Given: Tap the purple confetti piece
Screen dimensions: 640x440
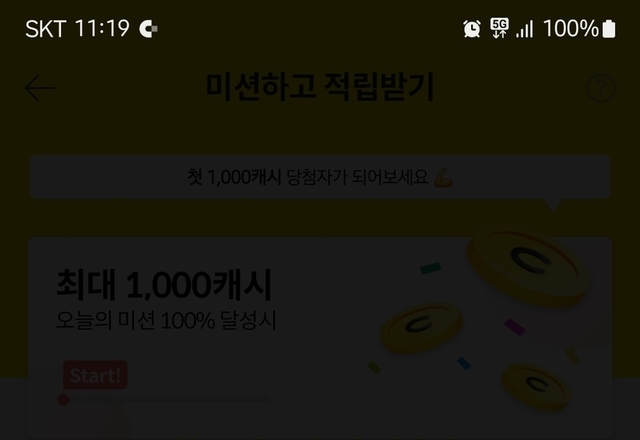Looking at the screenshot, I should click(x=515, y=327).
